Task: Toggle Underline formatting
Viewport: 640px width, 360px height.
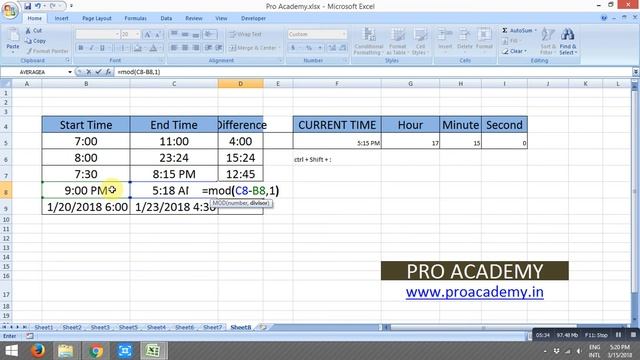Action: pyautogui.click(x=102, y=48)
